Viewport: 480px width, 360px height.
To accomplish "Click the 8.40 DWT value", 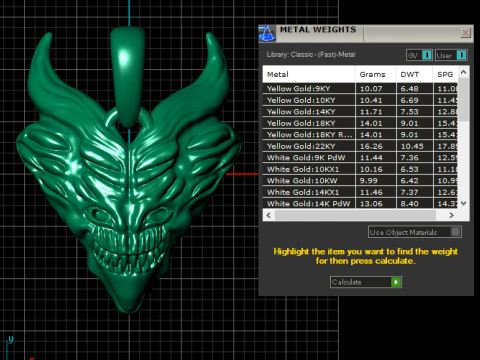I will pyautogui.click(x=409, y=203).
